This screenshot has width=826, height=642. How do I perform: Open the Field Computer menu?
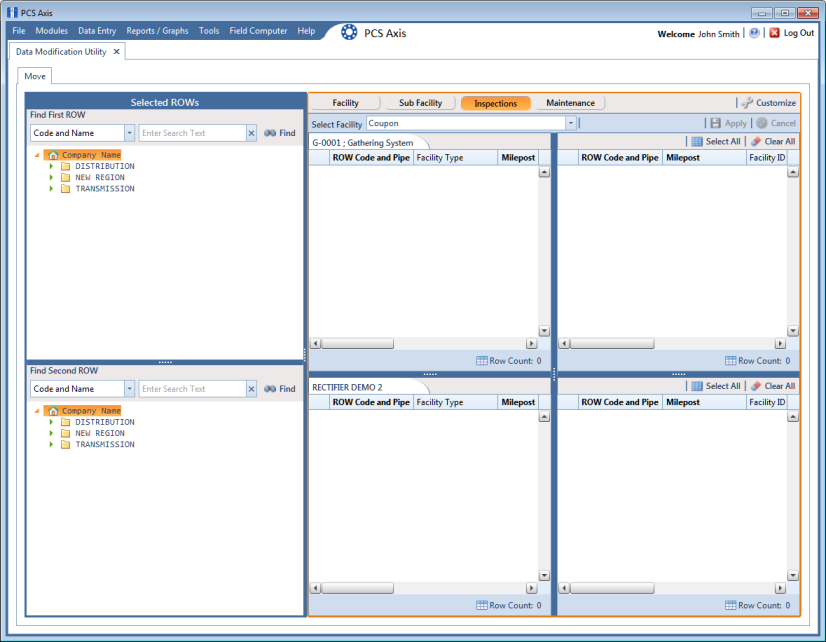click(x=258, y=31)
